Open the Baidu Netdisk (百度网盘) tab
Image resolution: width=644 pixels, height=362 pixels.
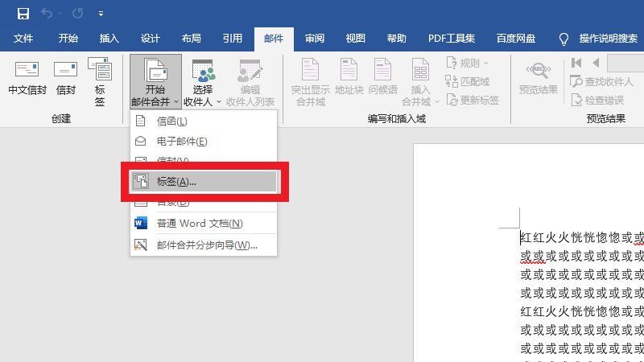(518, 39)
